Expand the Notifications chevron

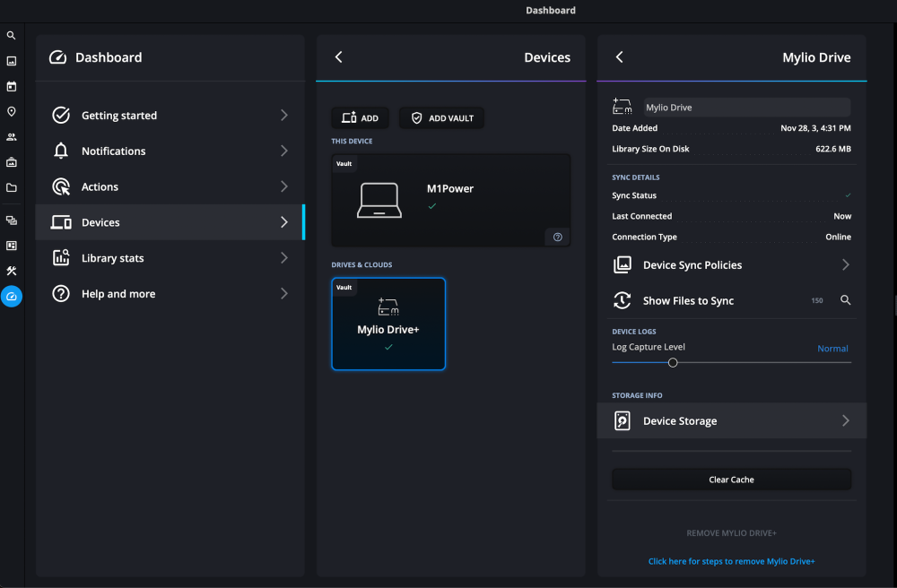(x=284, y=151)
